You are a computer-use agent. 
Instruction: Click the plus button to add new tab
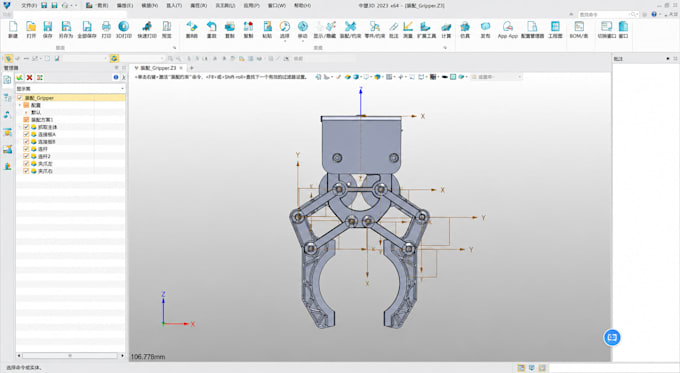point(192,68)
